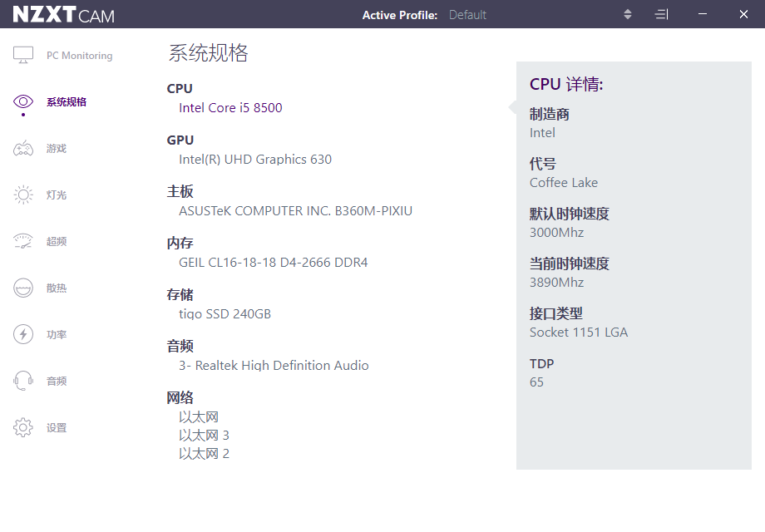The height and width of the screenshot is (532, 765).
Task: Click the 散热 cooling icon
Action: coord(23,288)
